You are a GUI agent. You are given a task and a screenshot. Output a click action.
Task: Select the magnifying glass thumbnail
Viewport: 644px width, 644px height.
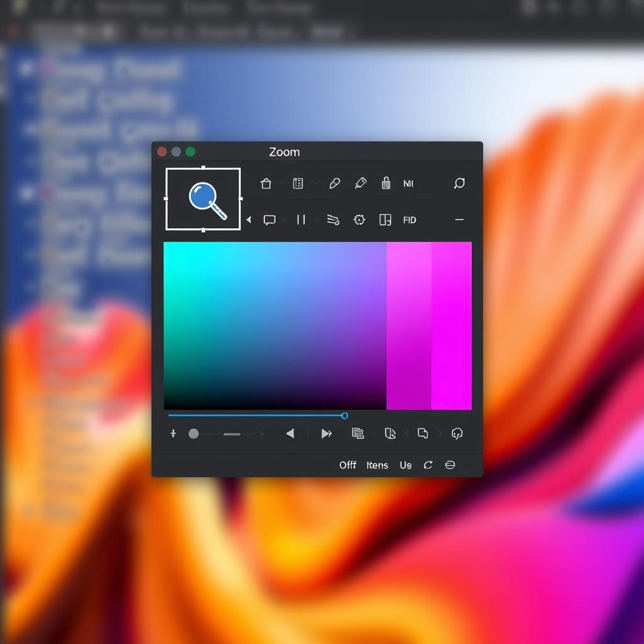(203, 199)
